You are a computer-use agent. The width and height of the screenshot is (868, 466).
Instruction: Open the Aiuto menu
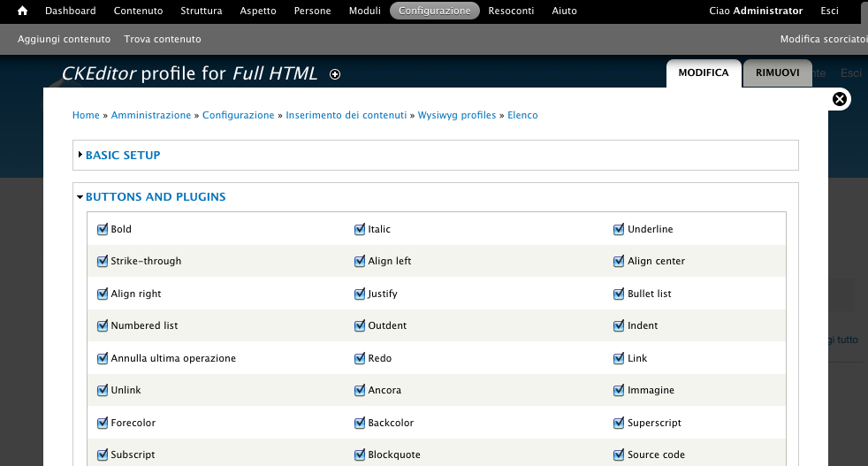point(564,11)
